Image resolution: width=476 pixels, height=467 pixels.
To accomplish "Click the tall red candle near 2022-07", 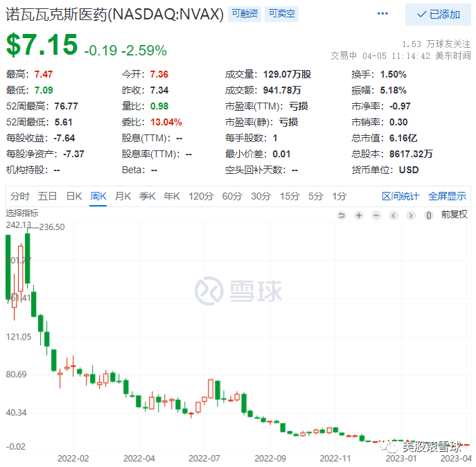I will coord(211,389).
